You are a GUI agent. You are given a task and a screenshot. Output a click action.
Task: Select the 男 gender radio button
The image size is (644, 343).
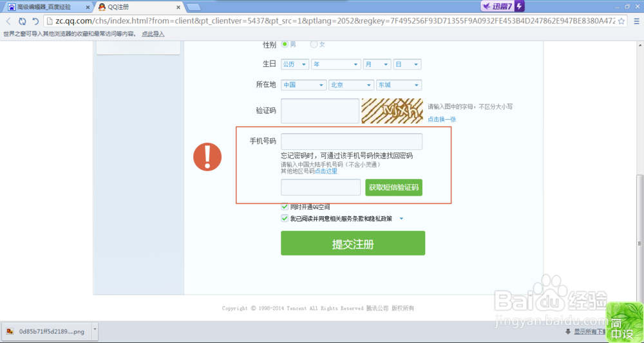tap(285, 44)
